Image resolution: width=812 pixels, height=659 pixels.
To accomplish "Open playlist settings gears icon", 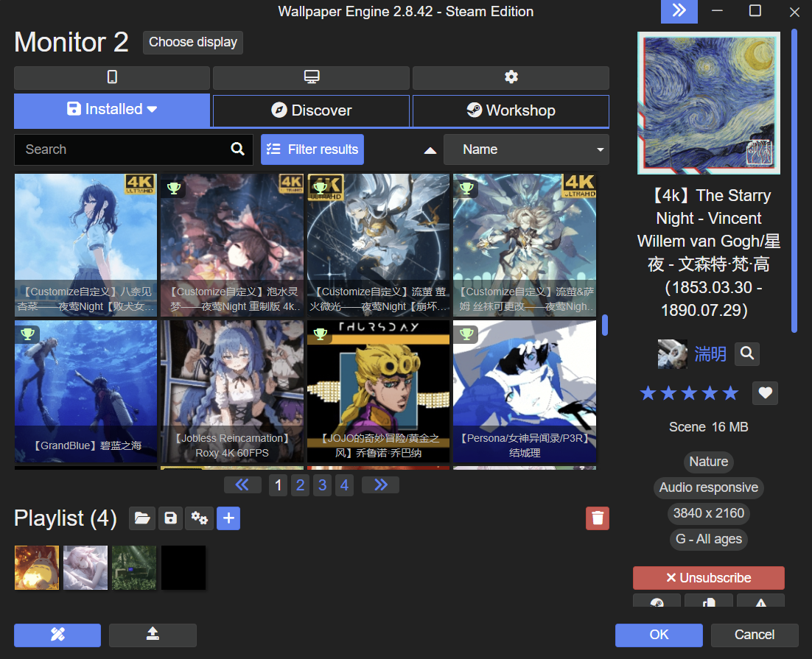I will coord(200,518).
